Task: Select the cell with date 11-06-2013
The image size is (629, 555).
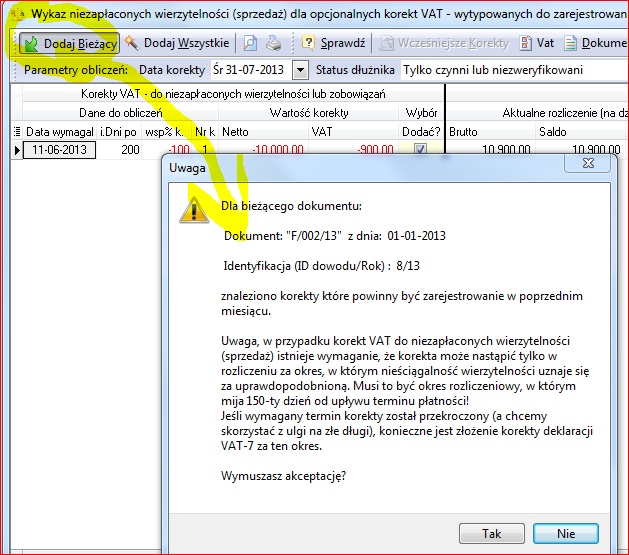Action: [x=59, y=150]
